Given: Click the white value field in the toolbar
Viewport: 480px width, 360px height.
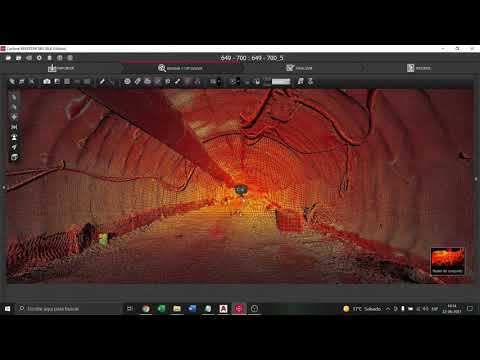Looking at the screenshot, I should coord(281,81).
